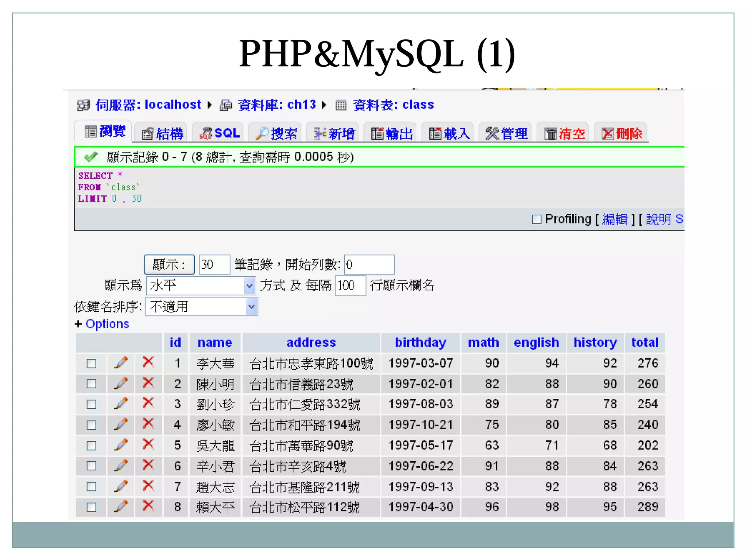Delete row 陳小明 with red X
Image resolution: width=747 pixels, height=560 pixels.
148,383
